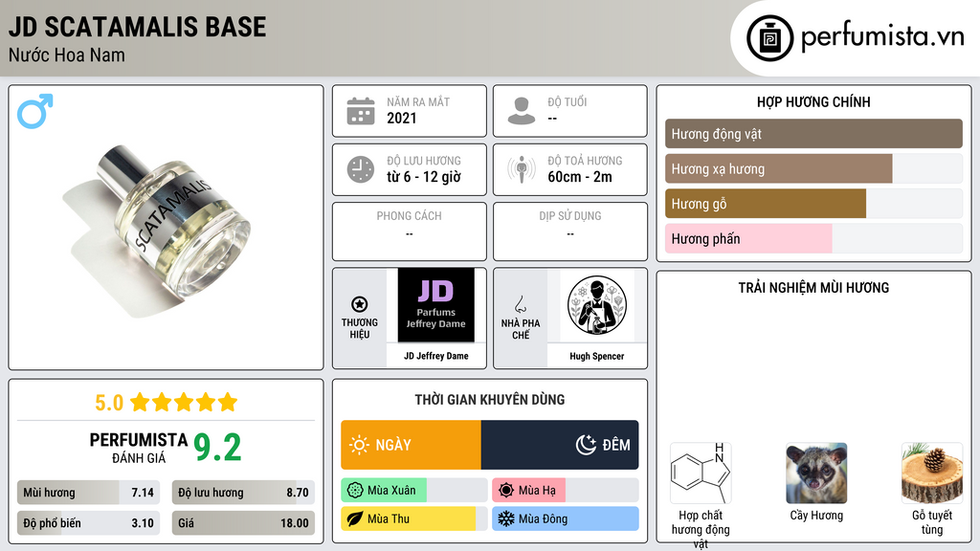Image resolution: width=980 pixels, height=551 pixels.
Task: Click the Hương gỗ accord bar
Action: tap(813, 204)
